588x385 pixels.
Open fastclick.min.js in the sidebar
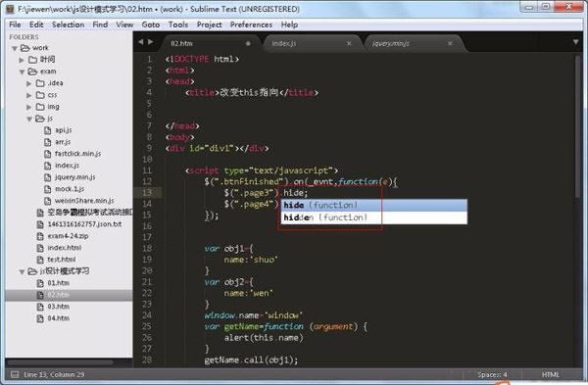click(78, 154)
